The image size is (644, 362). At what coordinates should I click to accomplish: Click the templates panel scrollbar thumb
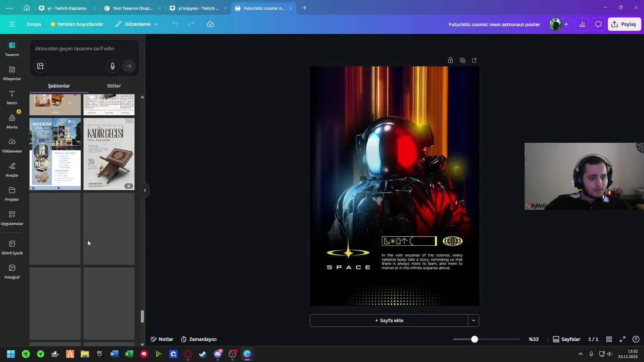142,316
